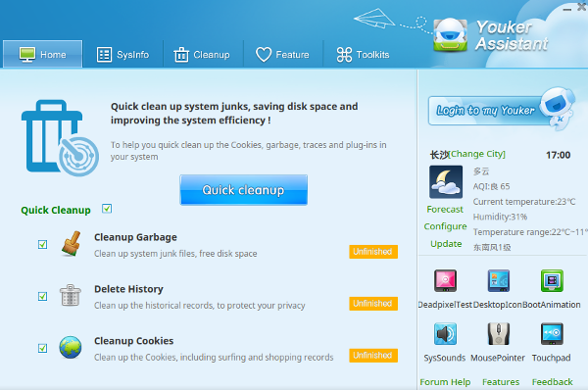Go to the Feature tab
This screenshot has height=390, width=588.
(x=283, y=54)
